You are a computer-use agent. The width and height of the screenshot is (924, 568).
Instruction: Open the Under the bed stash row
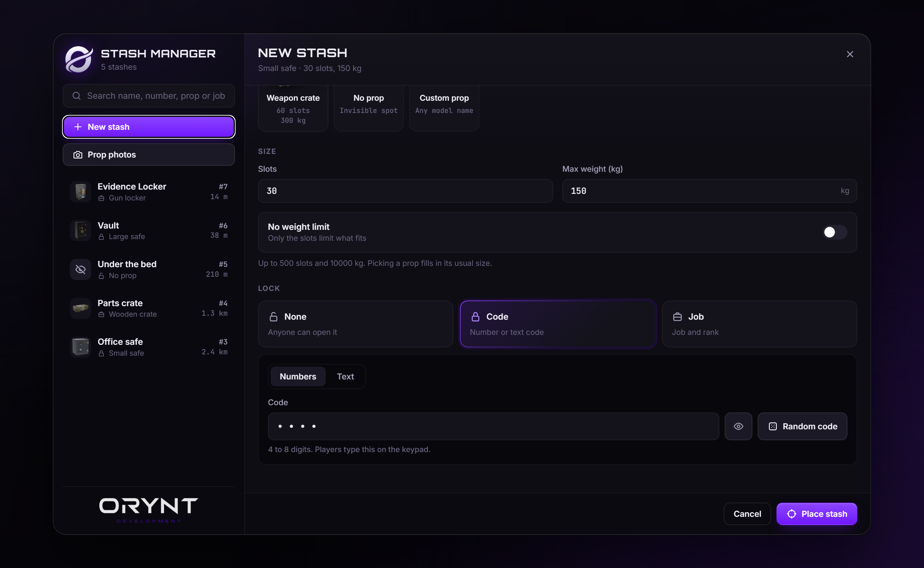[148, 269]
